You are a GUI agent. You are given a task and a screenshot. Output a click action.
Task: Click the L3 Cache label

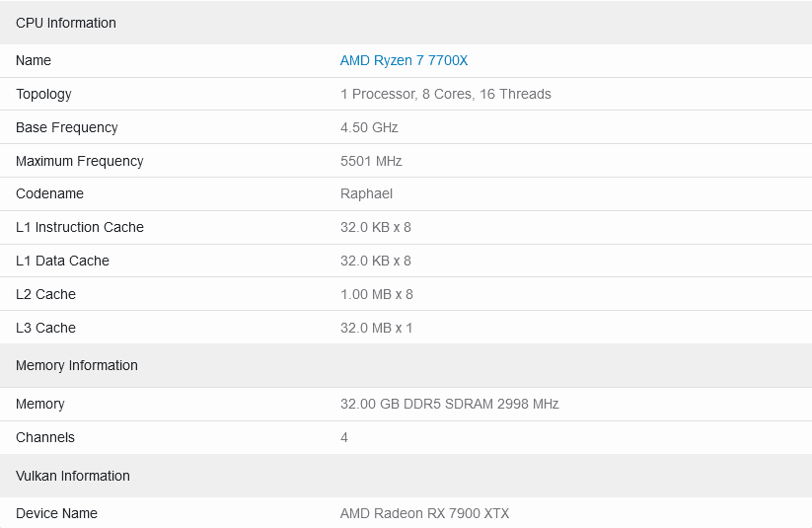pyautogui.click(x=45, y=328)
